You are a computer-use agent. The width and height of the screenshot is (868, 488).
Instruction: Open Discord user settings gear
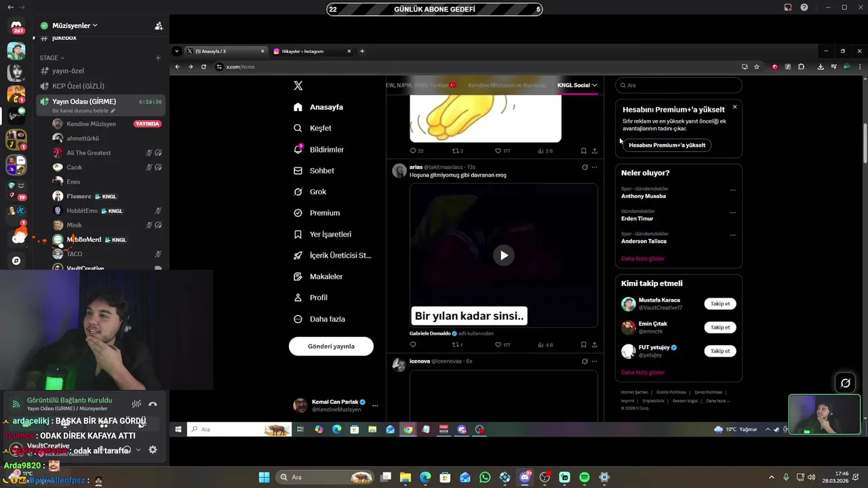[153, 449]
